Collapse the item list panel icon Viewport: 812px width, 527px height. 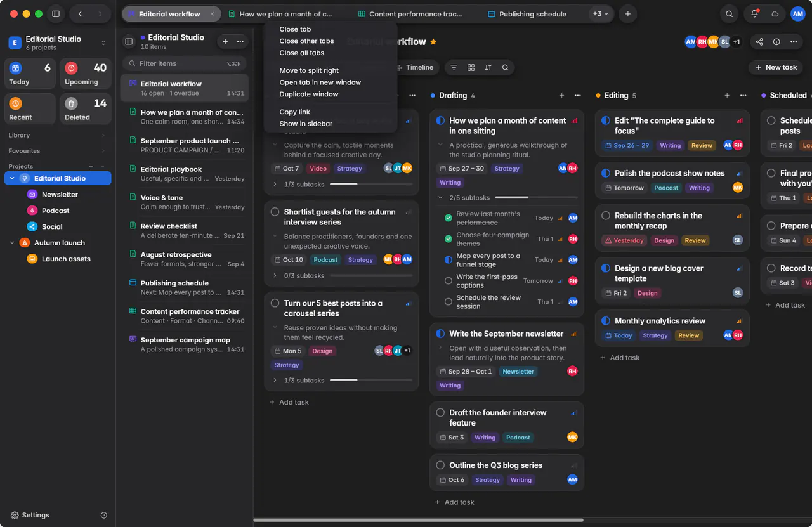coord(129,41)
